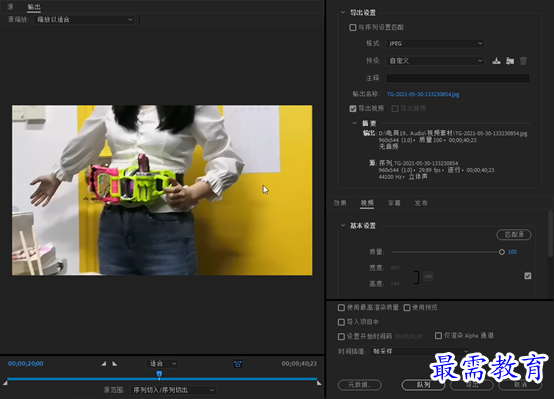
Task: Click the blue playhead on preview timeline
Action: coord(159,375)
